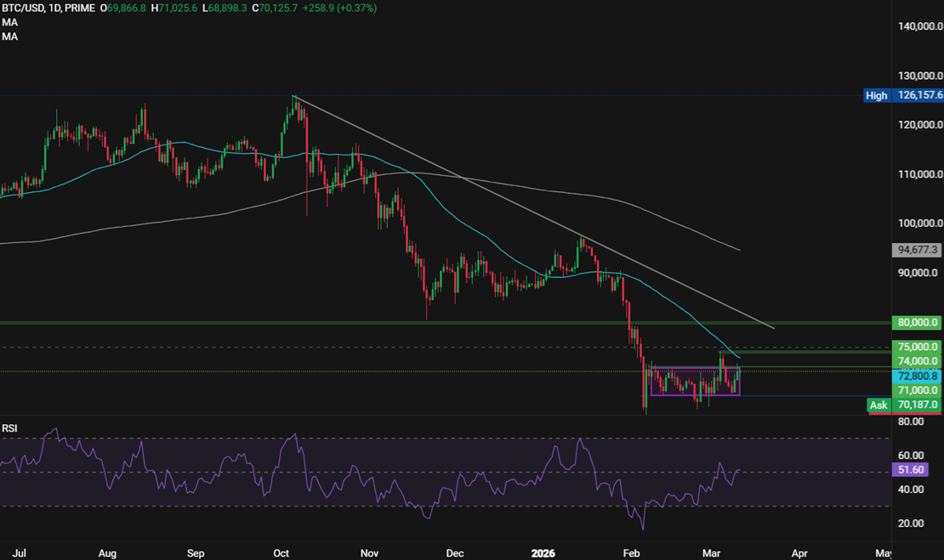The width and height of the screenshot is (944, 560).
Task: Click the 71,000.0 support level label
Action: coord(916,390)
